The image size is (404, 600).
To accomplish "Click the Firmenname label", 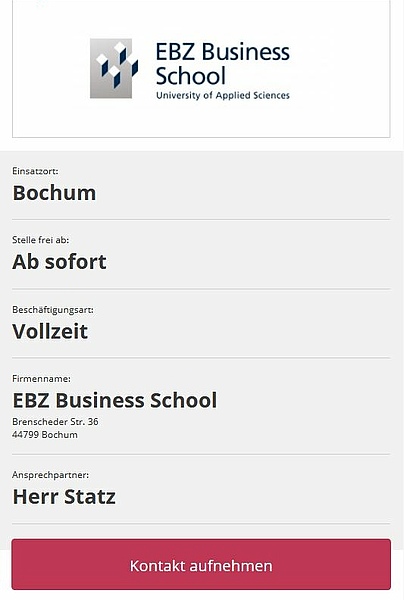I will click(41, 378).
